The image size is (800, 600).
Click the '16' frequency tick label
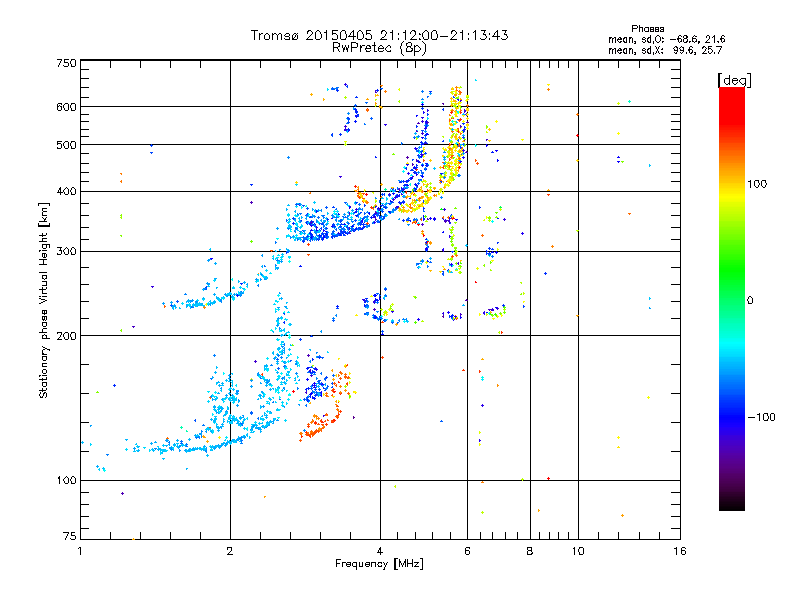[680, 551]
